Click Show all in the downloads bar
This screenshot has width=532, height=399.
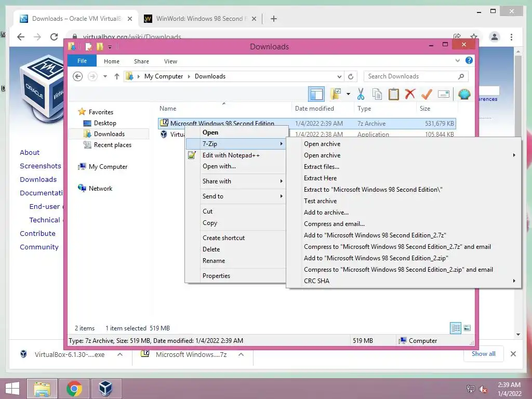click(484, 354)
